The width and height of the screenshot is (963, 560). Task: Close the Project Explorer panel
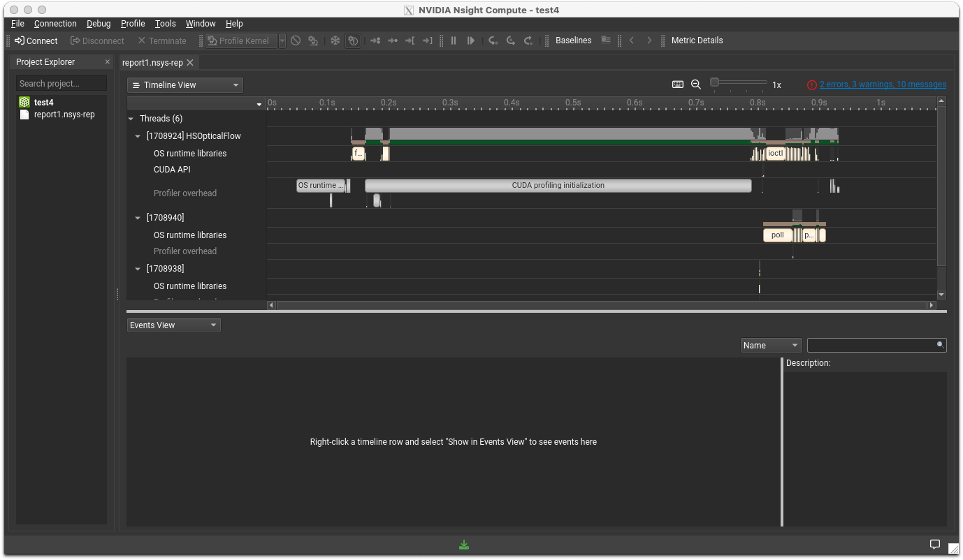click(x=108, y=62)
